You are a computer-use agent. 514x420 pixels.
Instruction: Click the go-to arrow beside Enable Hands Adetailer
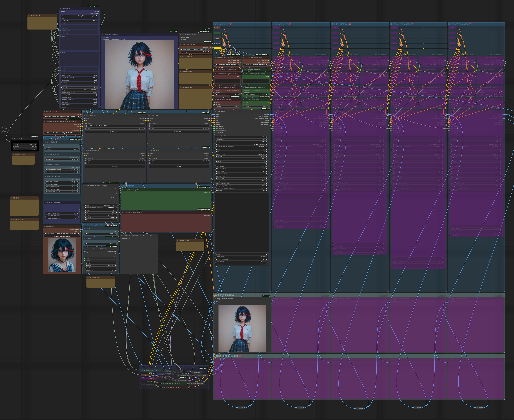click(x=77, y=187)
